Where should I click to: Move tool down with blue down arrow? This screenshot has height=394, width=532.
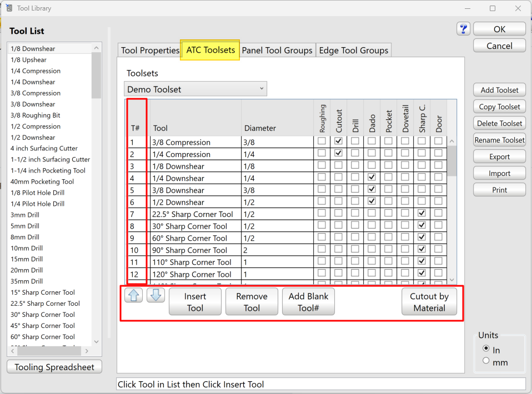point(155,295)
